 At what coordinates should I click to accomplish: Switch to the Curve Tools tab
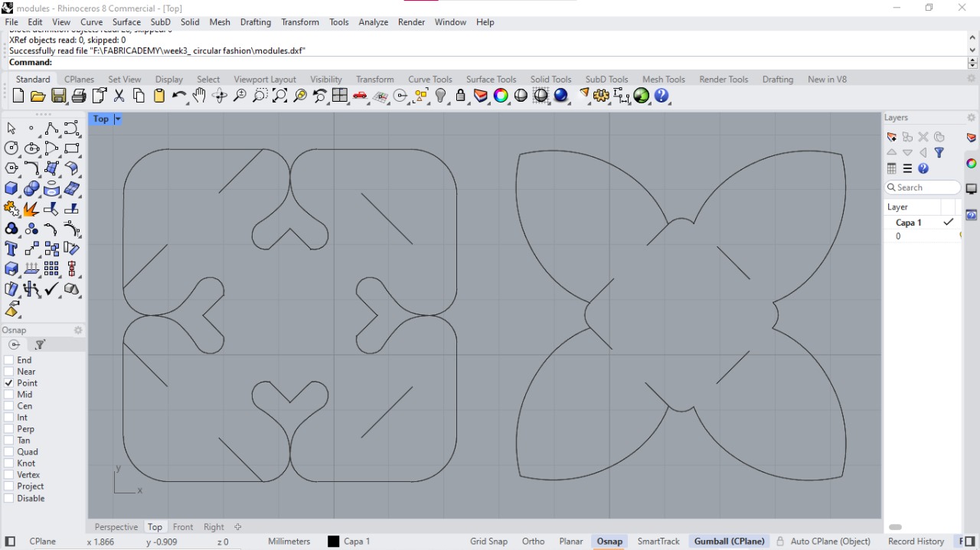coord(430,80)
